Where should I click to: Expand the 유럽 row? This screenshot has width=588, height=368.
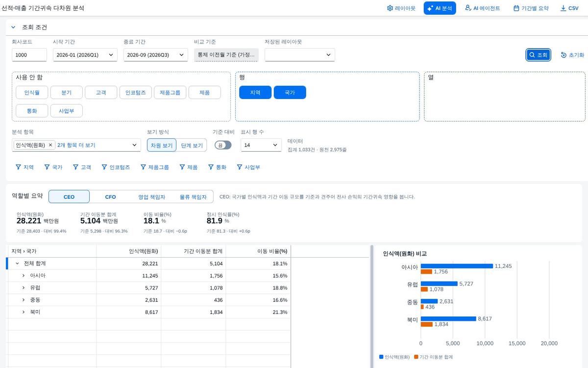[x=24, y=288]
